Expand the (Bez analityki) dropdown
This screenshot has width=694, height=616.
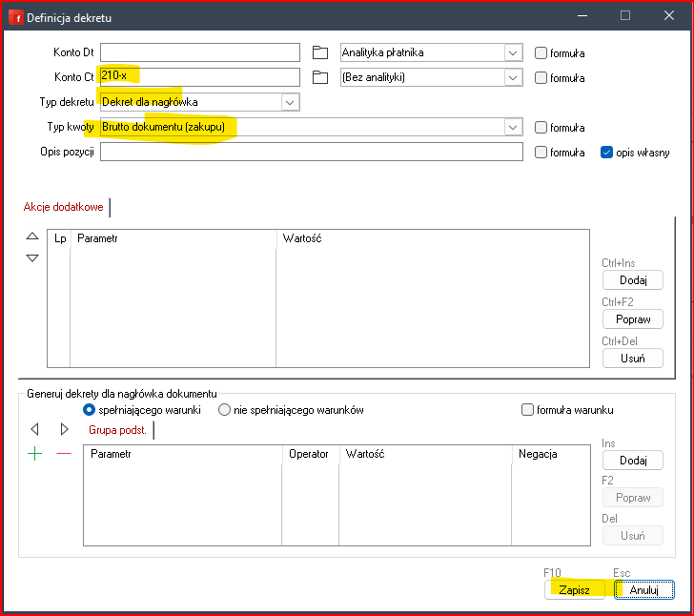513,77
